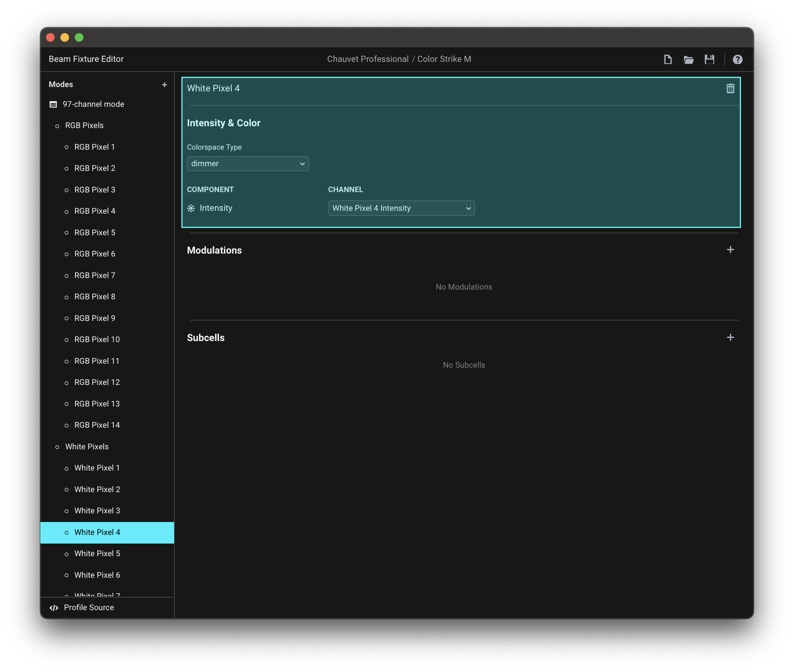The height and width of the screenshot is (672, 794).
Task: Select White Pixel 3
Action: 107,510
